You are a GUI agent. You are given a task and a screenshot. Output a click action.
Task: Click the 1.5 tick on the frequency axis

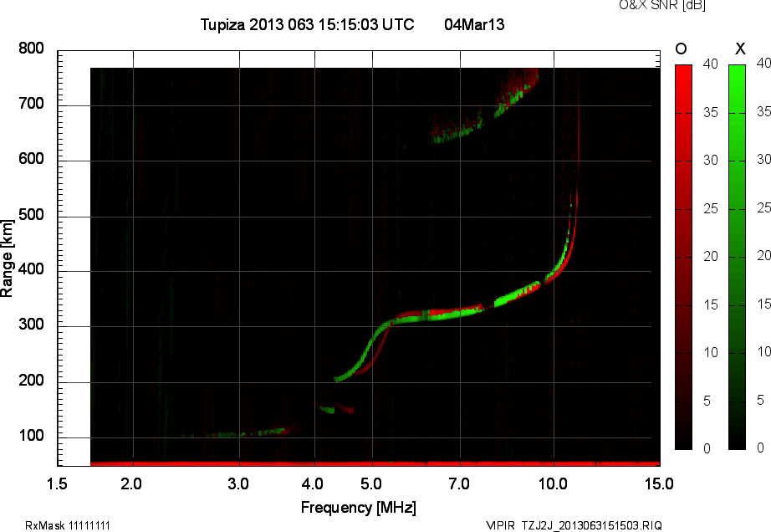57,484
